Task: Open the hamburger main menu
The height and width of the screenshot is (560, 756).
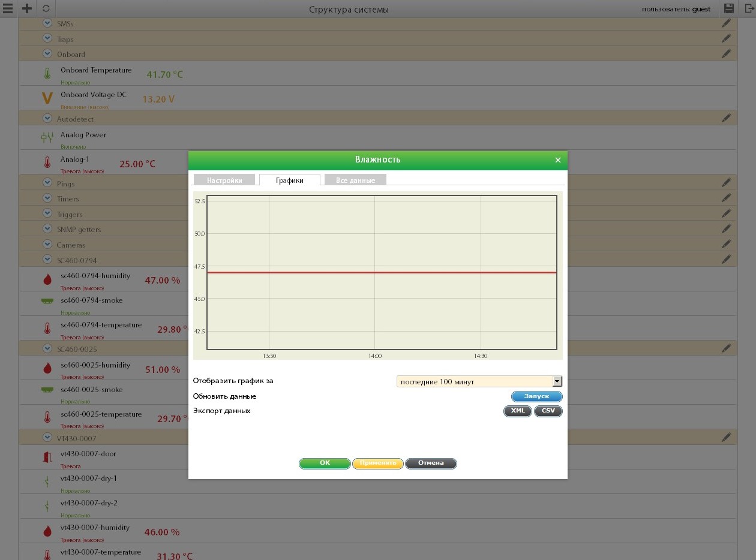Action: click(x=8, y=8)
